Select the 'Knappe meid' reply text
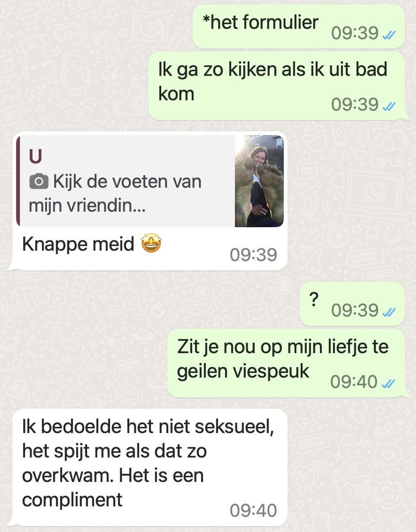The image size is (416, 532). (78, 244)
